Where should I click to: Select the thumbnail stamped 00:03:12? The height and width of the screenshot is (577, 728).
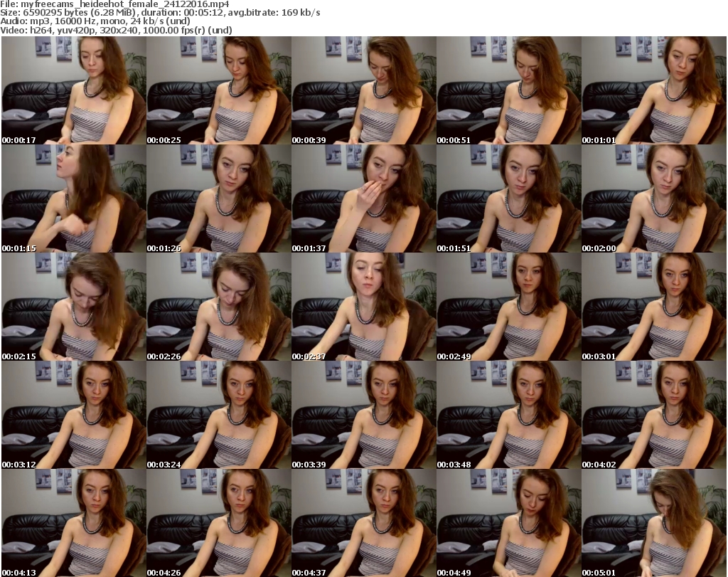click(74, 415)
